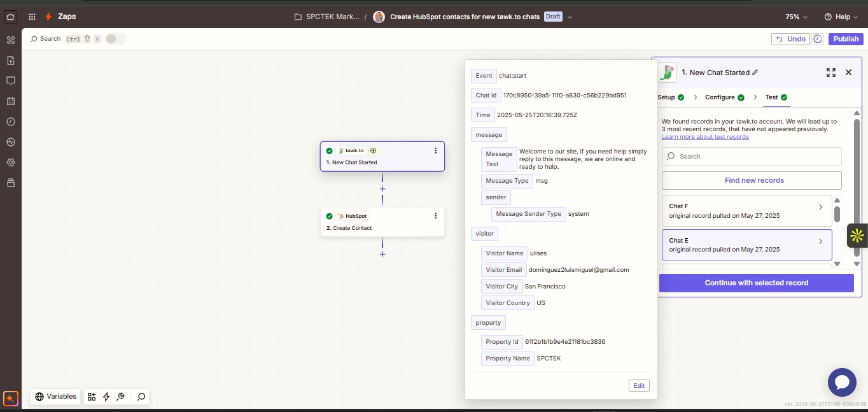Image resolution: width=868 pixels, height=412 pixels.
Task: Click the Visitor City label
Action: coord(502,287)
